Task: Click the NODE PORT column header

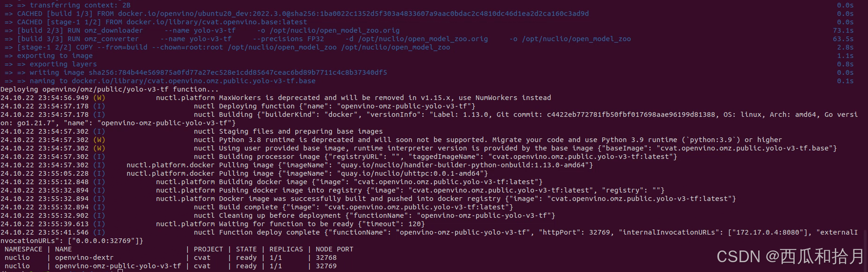Action: point(334,249)
